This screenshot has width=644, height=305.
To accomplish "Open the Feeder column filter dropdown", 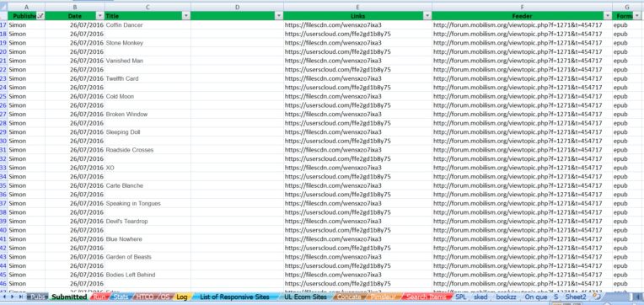I will [608, 16].
